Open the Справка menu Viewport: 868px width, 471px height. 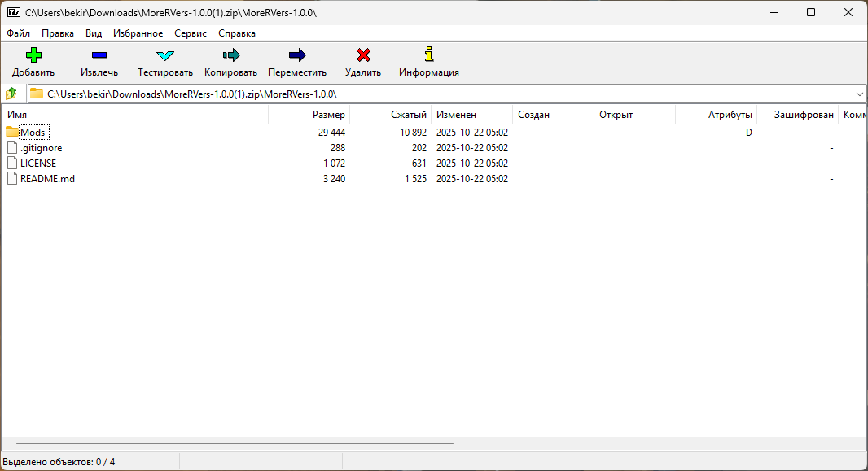pos(236,33)
